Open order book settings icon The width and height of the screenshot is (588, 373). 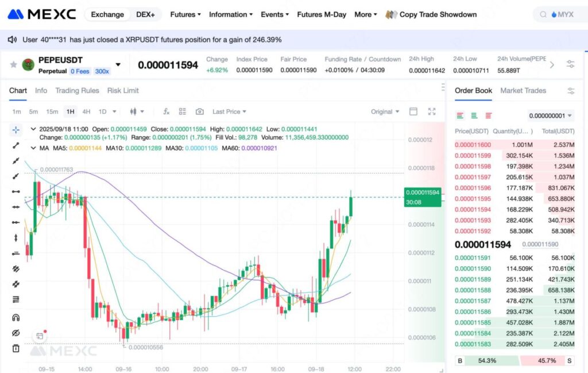pos(571,91)
